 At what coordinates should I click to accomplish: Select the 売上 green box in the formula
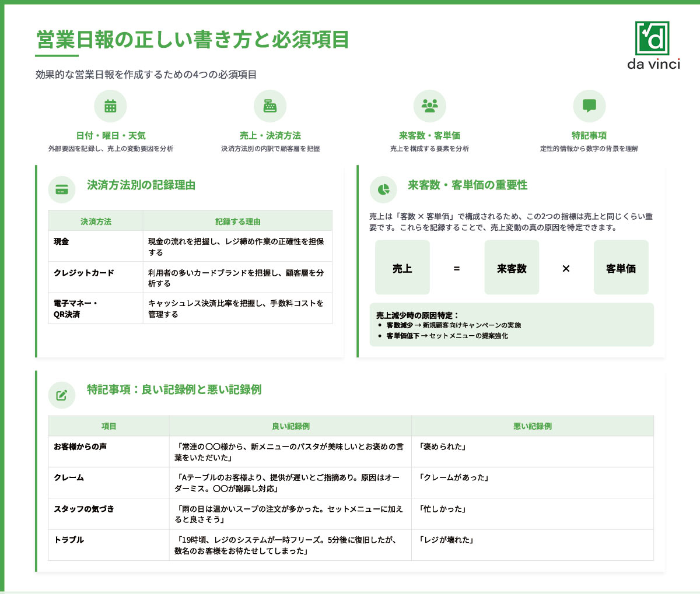pos(402,267)
